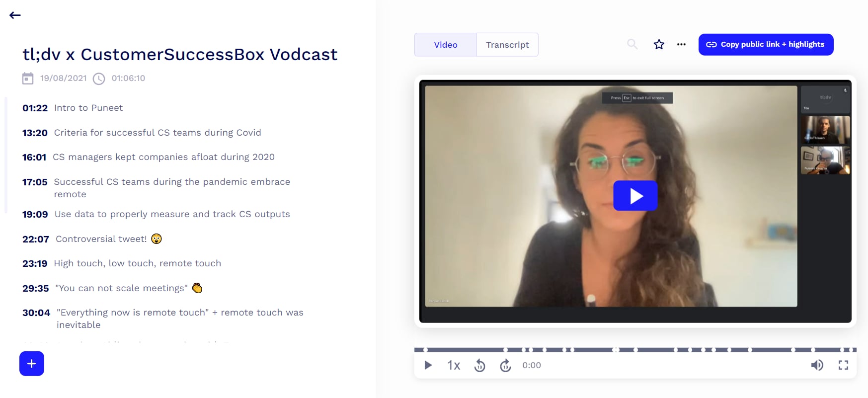The width and height of the screenshot is (868, 398).
Task: Jump to 17:05 Successful CS teams embrace remote
Action: coord(156,188)
